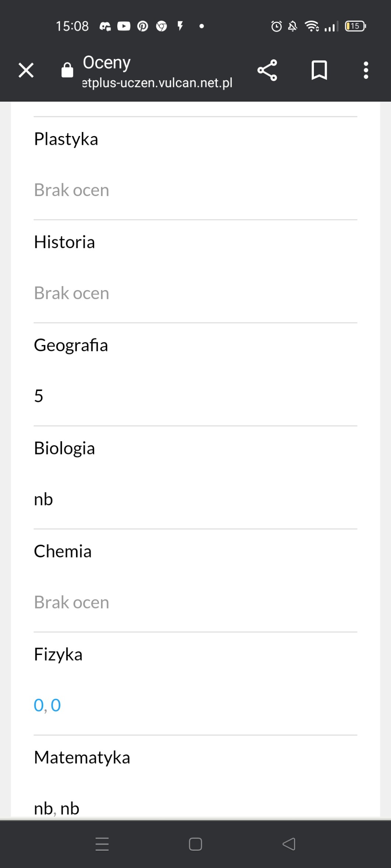
Task: Tap the alarm clock status icon
Action: [x=276, y=26]
